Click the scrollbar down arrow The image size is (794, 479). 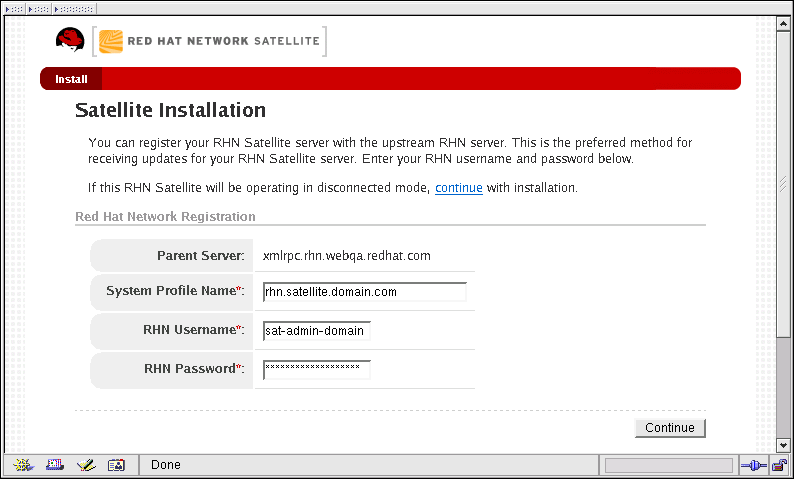click(785, 445)
